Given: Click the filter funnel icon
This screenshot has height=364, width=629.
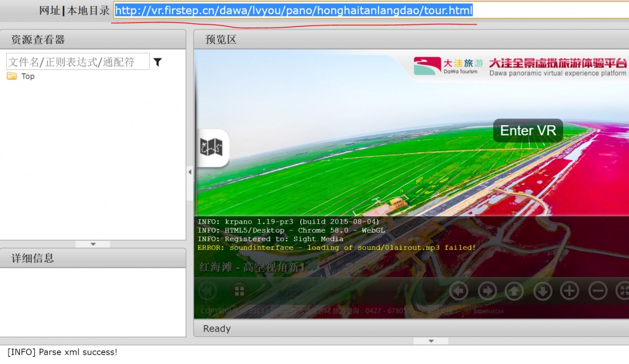Looking at the screenshot, I should point(157,62).
